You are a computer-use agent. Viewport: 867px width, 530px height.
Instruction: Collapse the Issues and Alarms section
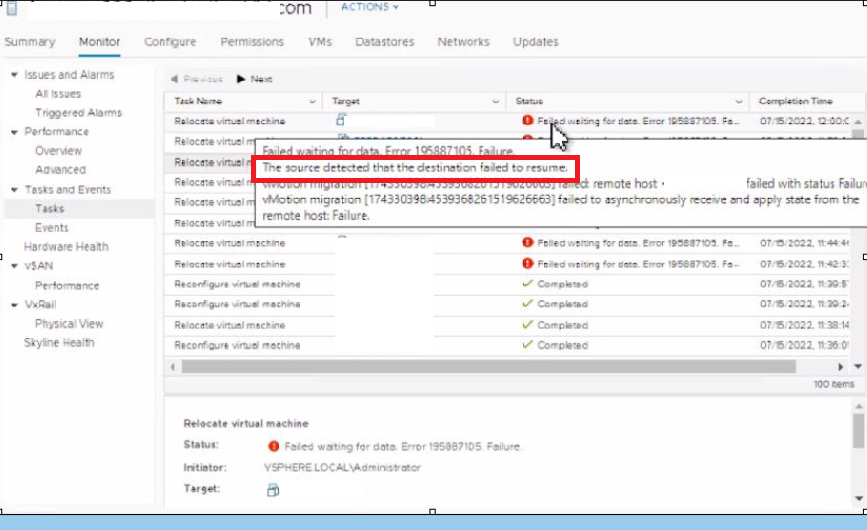14,75
